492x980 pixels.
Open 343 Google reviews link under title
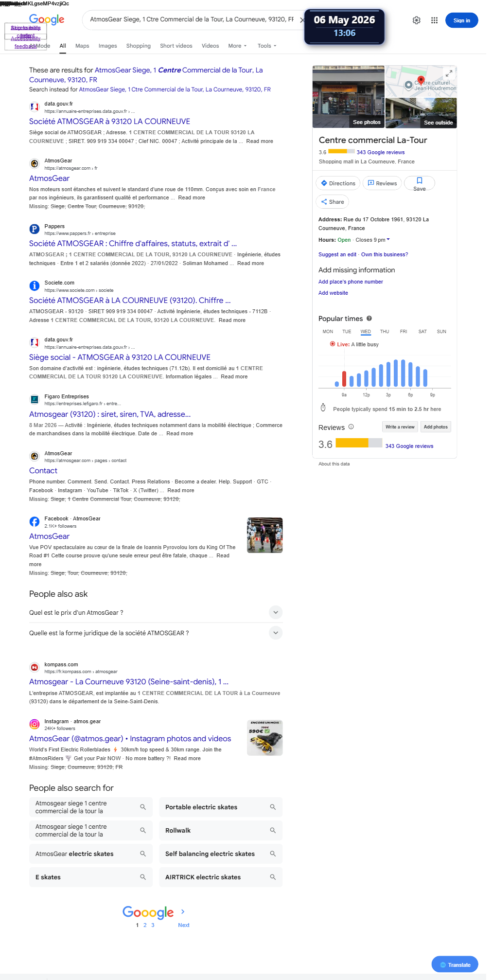coord(380,152)
